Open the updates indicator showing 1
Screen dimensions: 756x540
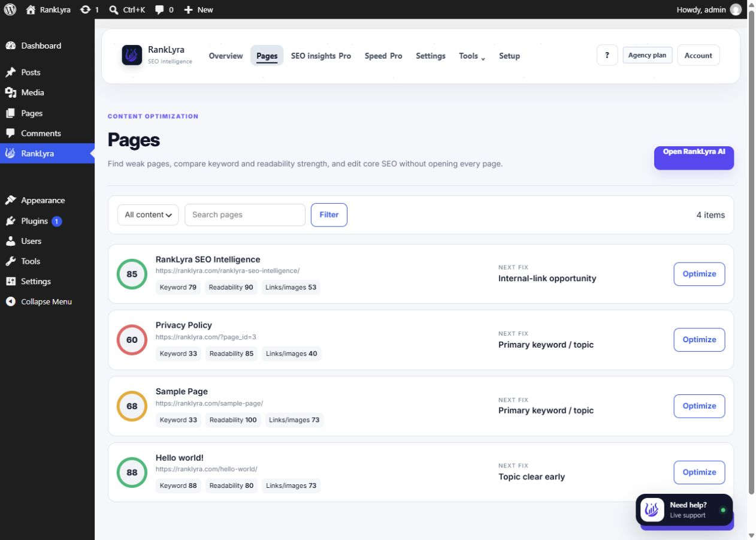89,10
